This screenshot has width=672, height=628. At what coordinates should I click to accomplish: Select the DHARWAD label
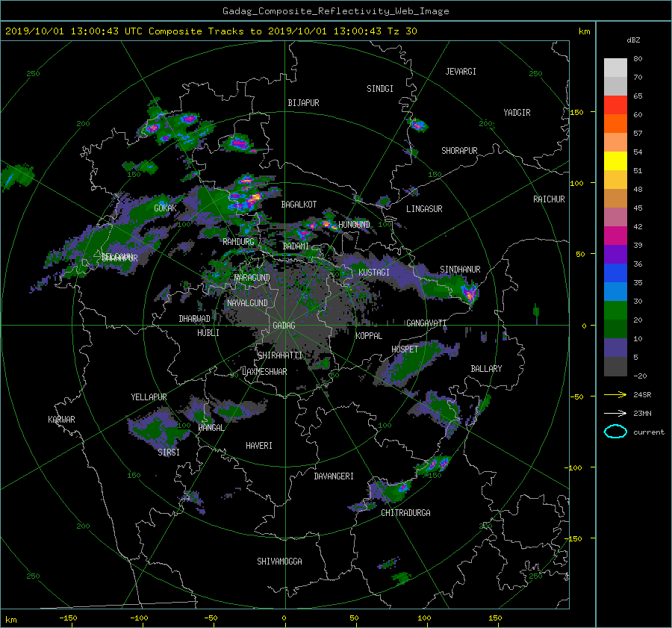pyautogui.click(x=194, y=319)
